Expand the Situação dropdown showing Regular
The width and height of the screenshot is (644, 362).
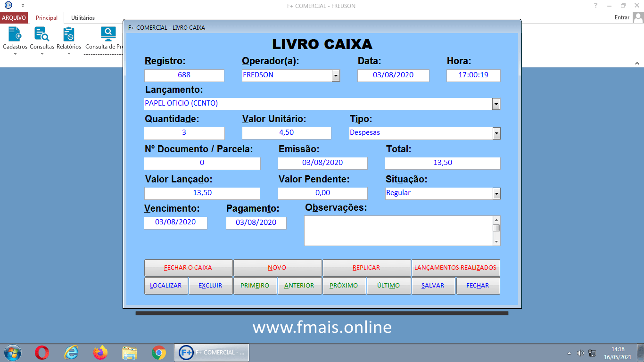tap(496, 193)
